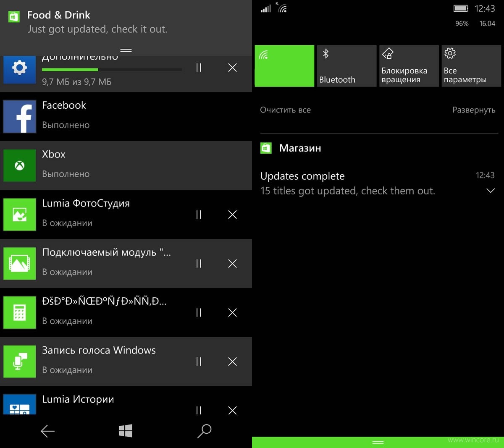Tap Очистить все to clear notifications
This screenshot has width=504, height=448.
[x=286, y=110]
